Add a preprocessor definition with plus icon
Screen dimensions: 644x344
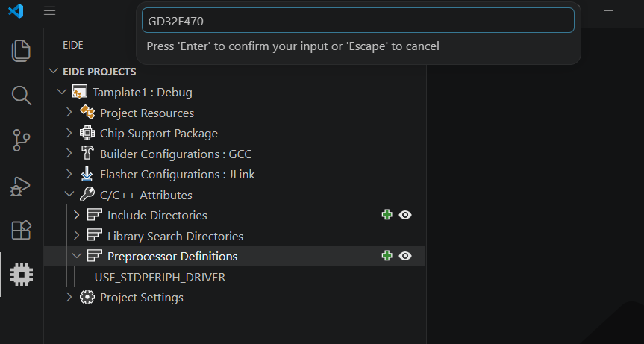tap(387, 256)
